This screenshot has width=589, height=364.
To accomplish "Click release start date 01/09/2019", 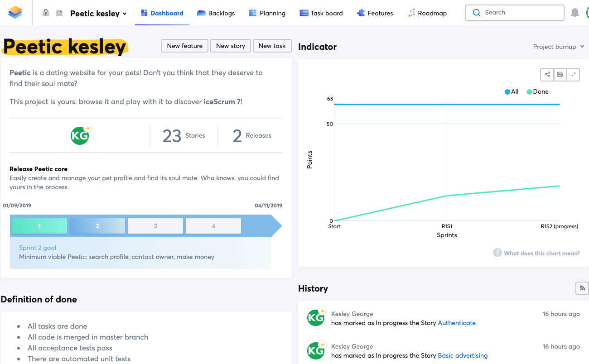I will coord(17,206).
